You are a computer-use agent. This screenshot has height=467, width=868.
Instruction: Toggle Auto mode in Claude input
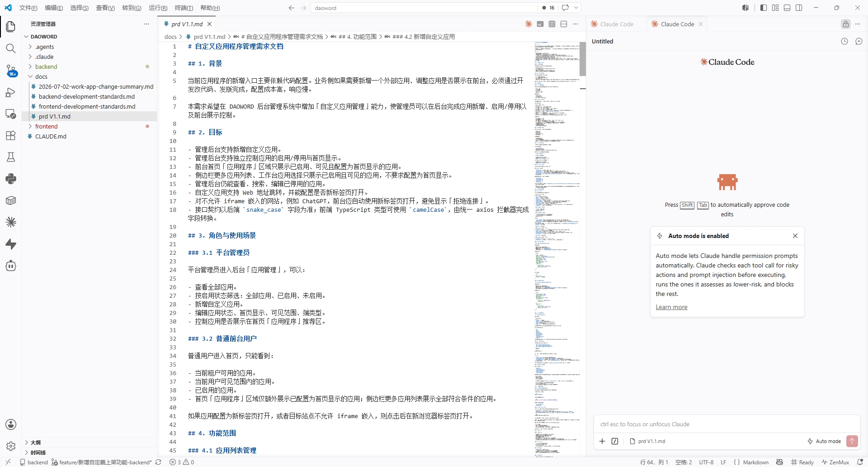coord(824,441)
